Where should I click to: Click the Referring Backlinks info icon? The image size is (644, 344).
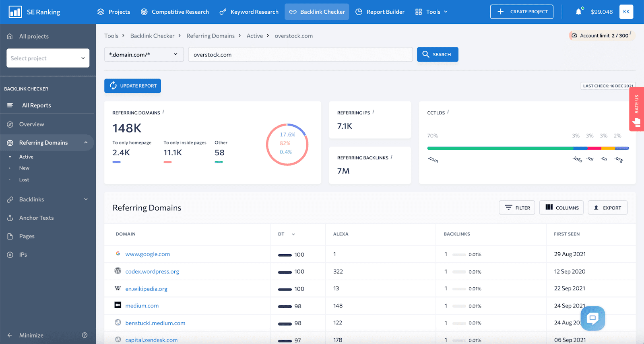[391, 157]
